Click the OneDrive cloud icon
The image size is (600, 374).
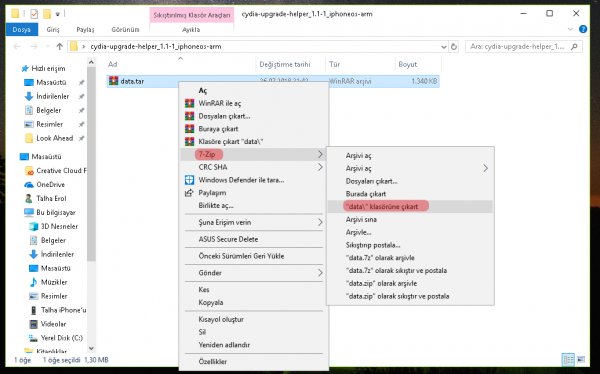[x=29, y=185]
